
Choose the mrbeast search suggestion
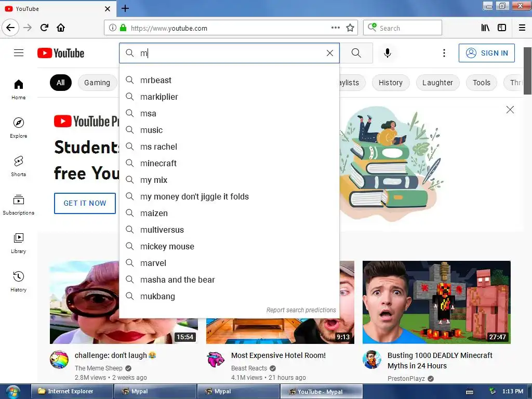point(229,80)
